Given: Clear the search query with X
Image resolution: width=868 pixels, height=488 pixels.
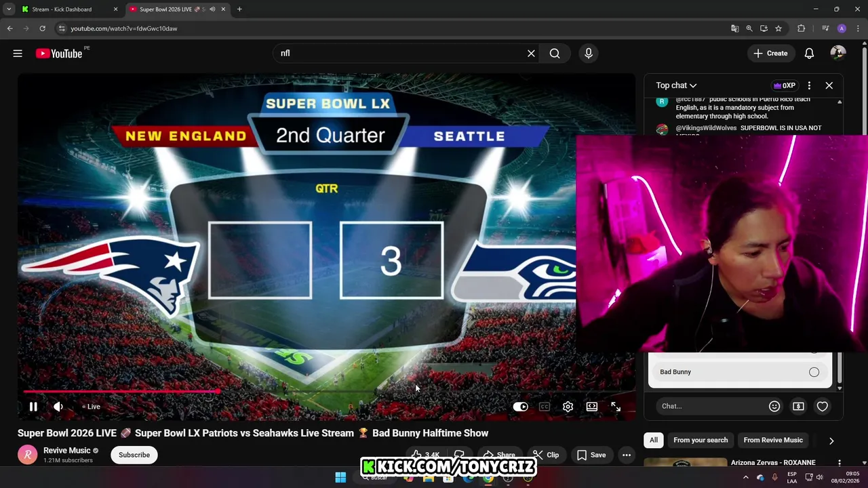Looking at the screenshot, I should 531,54.
